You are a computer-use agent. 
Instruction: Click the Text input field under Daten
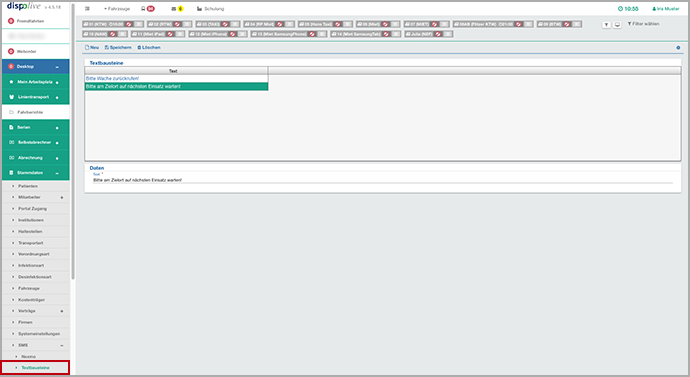[x=382, y=180]
